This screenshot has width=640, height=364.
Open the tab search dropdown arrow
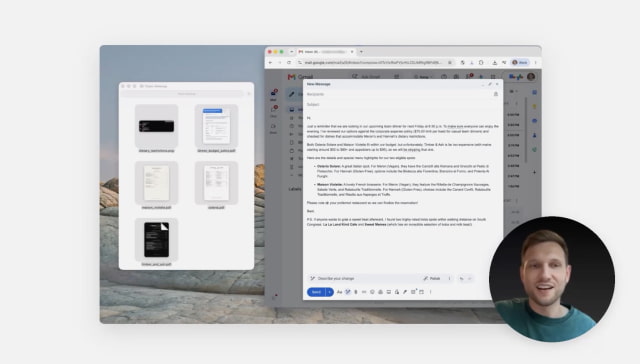291,52
